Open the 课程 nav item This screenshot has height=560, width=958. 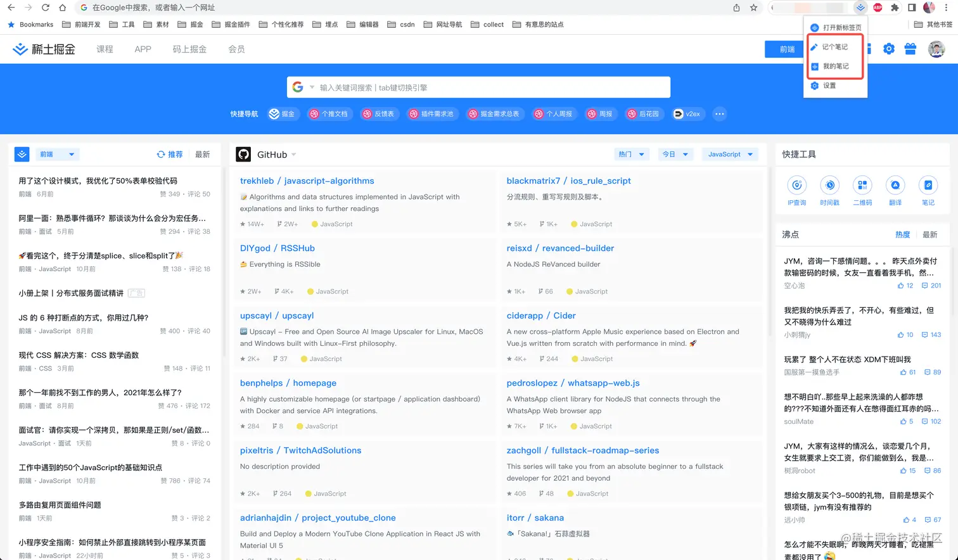coord(105,49)
